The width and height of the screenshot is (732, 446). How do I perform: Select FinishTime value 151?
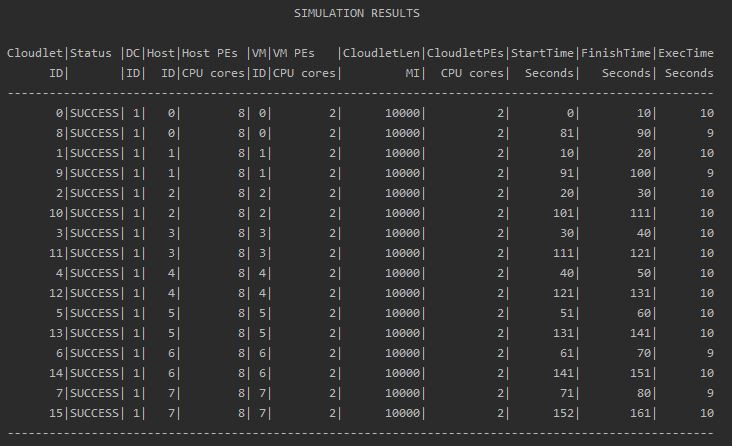pos(640,373)
